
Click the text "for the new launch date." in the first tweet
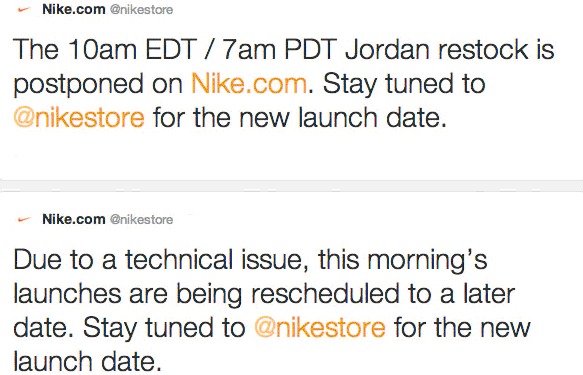(x=300, y=117)
